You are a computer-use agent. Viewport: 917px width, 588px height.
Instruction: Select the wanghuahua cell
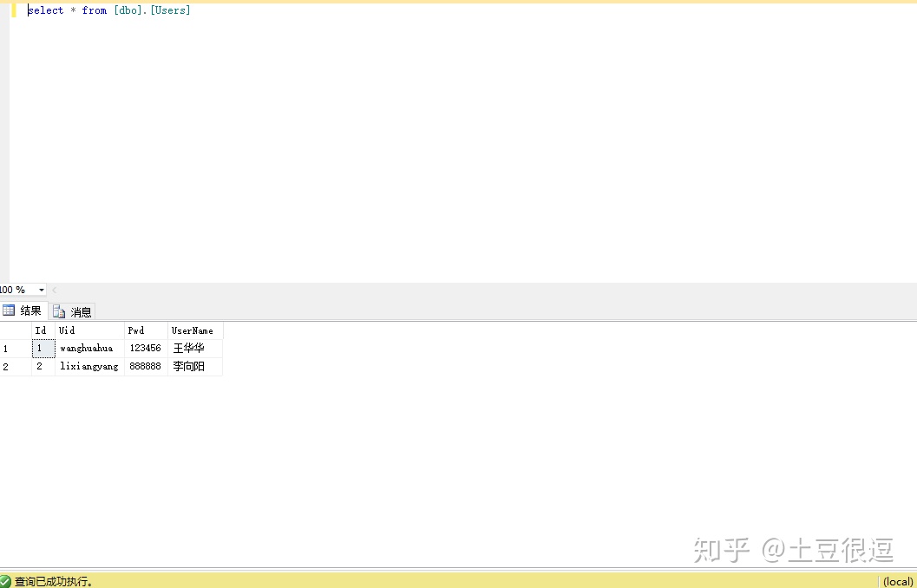(89, 349)
